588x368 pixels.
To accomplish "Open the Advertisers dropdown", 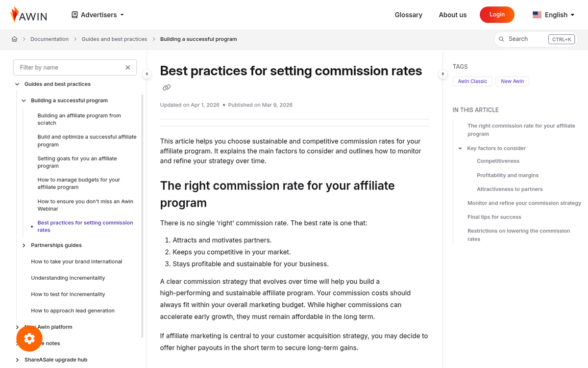I will coord(97,15).
